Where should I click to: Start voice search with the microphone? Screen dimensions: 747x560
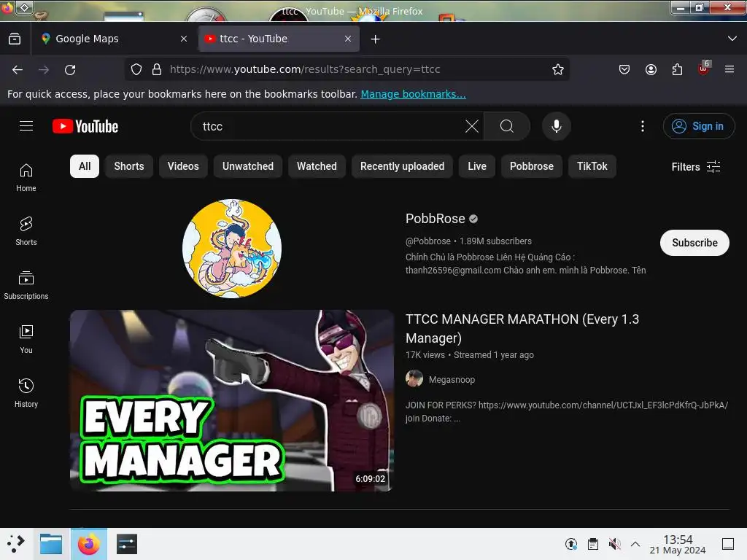[x=556, y=126]
